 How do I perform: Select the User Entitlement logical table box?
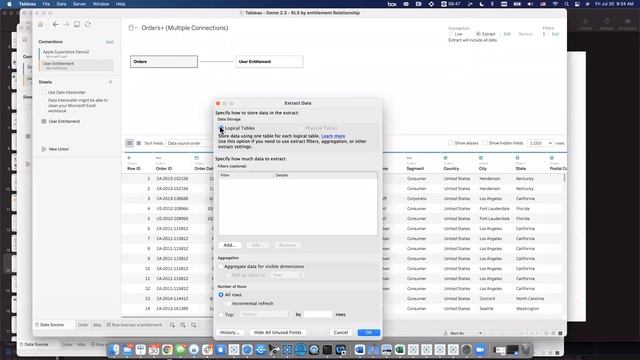pyautogui.click(x=269, y=62)
